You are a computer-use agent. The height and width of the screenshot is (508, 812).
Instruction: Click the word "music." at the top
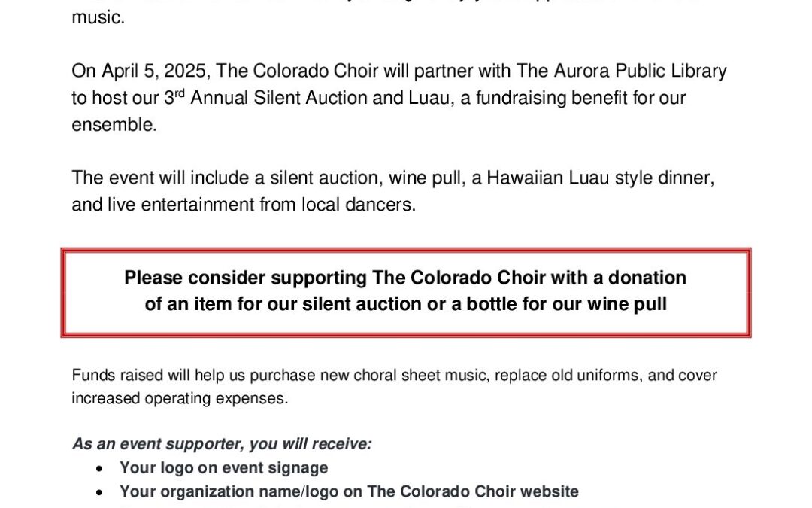(97, 17)
